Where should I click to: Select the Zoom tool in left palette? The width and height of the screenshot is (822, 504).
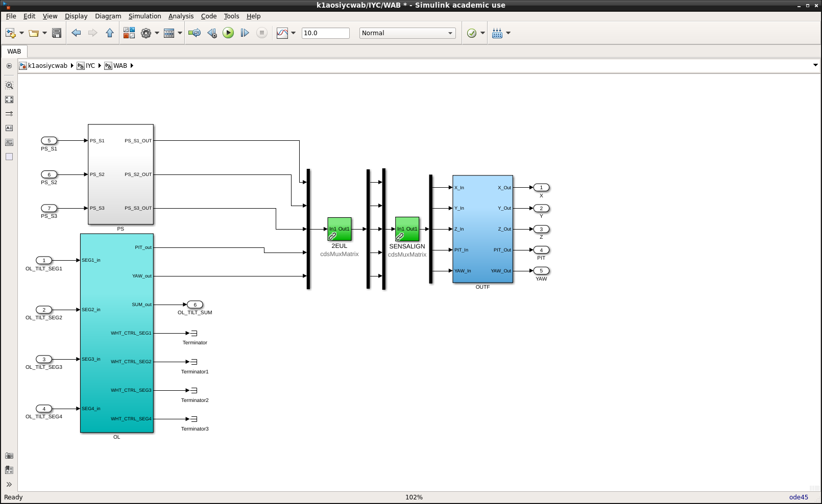point(9,85)
